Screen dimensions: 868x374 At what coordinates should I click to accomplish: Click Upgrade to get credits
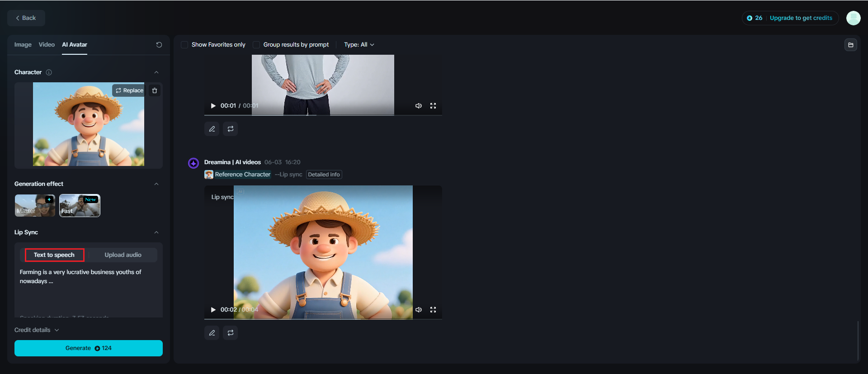coord(801,18)
